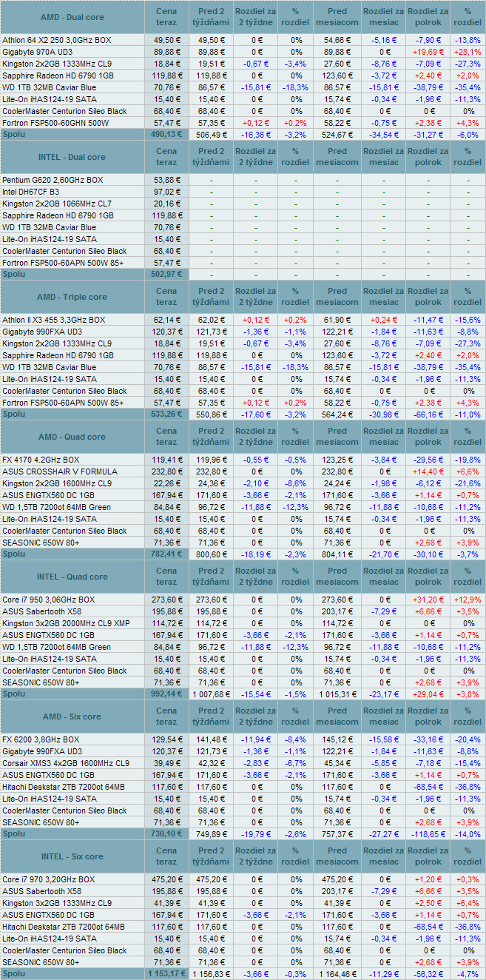The width and height of the screenshot is (486, 980).
Task: Click the '+0,24 €' monthly difference for Athlon II X3
Action: tap(383, 320)
